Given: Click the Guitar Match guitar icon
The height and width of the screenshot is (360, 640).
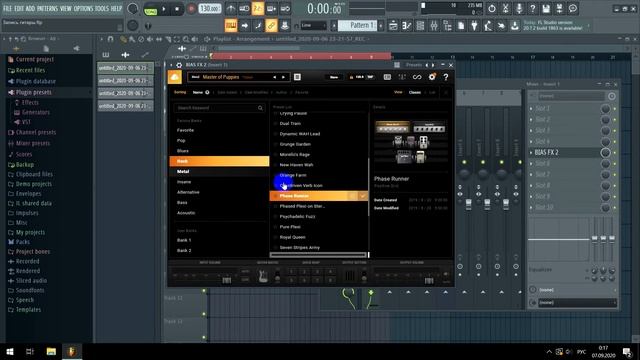Looking at the screenshot, I should tap(263, 276).
